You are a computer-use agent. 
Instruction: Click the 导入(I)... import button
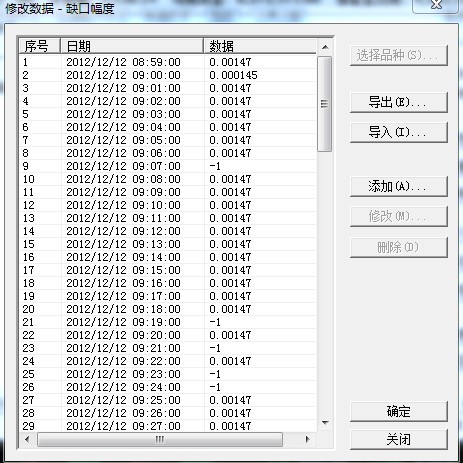pyautogui.click(x=399, y=132)
